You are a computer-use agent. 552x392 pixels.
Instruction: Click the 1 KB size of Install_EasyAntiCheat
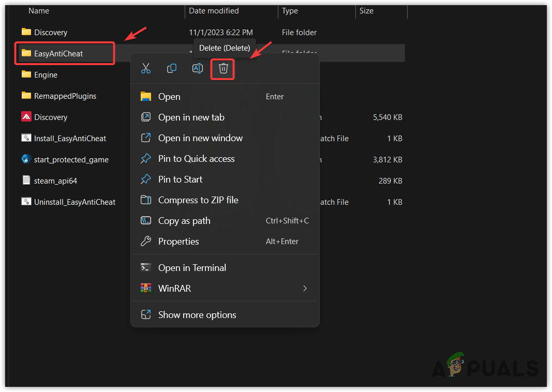coord(395,139)
